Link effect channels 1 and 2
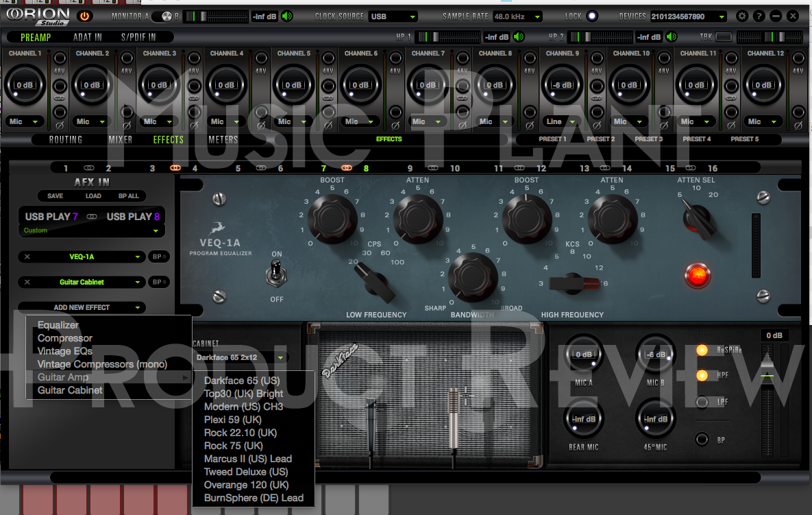This screenshot has height=515, width=812. pyautogui.click(x=89, y=168)
